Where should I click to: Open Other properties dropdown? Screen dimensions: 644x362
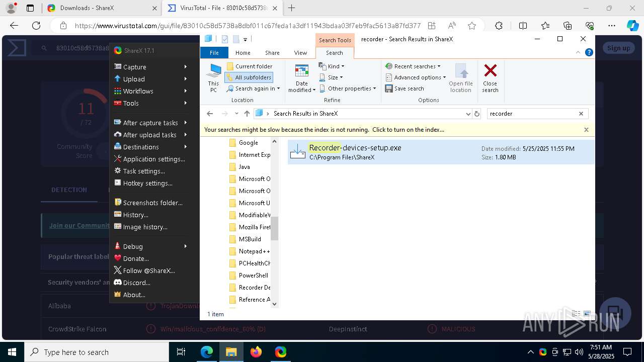pyautogui.click(x=348, y=88)
